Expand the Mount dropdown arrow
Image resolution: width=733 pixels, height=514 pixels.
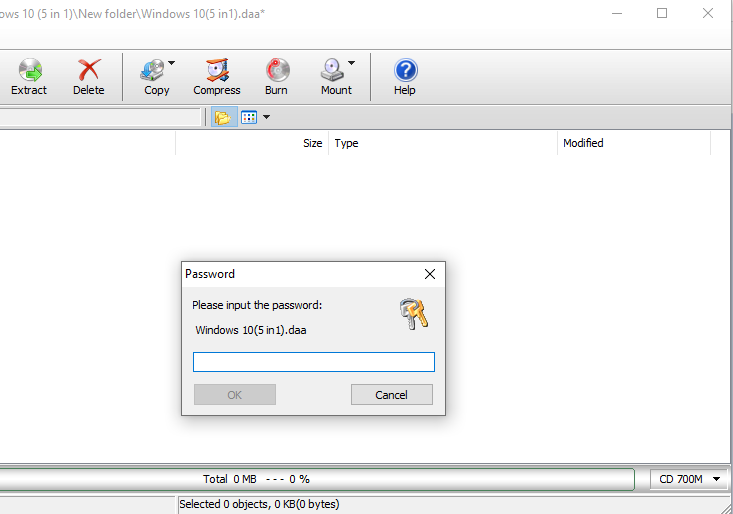(352, 63)
